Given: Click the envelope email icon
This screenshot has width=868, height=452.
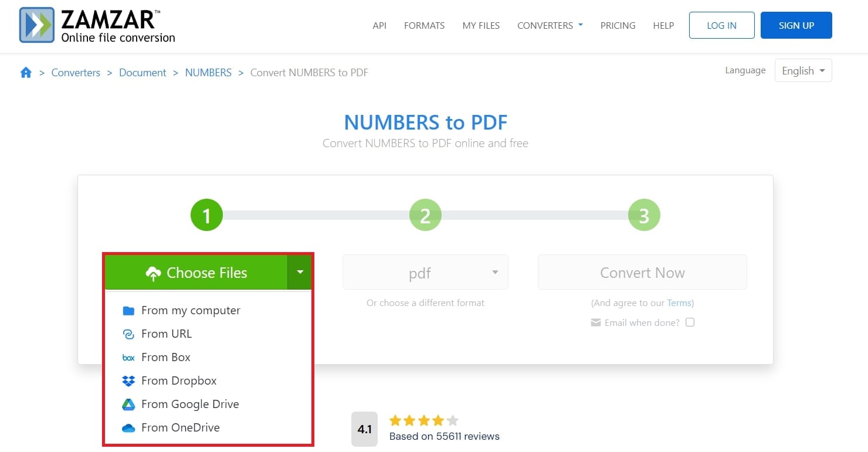Looking at the screenshot, I should point(596,322).
